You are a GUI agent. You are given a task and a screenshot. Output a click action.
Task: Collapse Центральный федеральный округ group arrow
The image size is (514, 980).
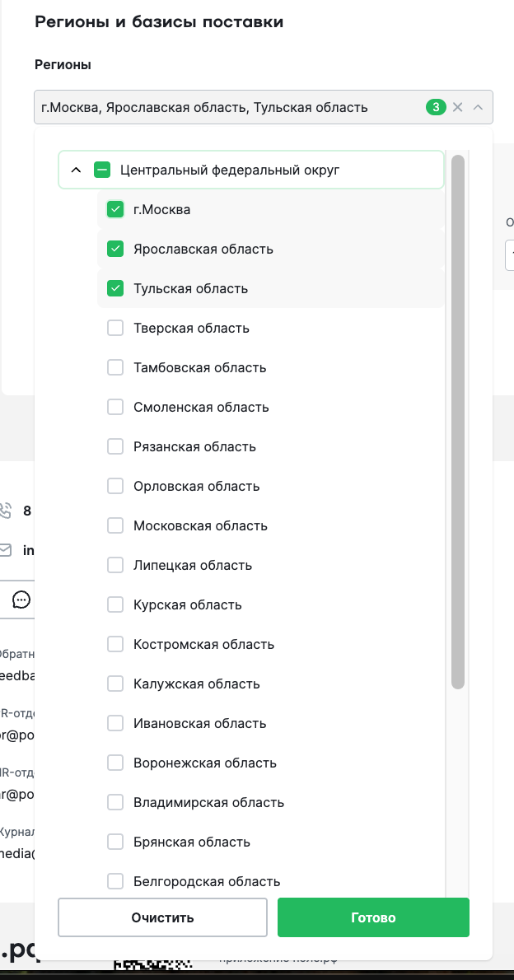77,170
